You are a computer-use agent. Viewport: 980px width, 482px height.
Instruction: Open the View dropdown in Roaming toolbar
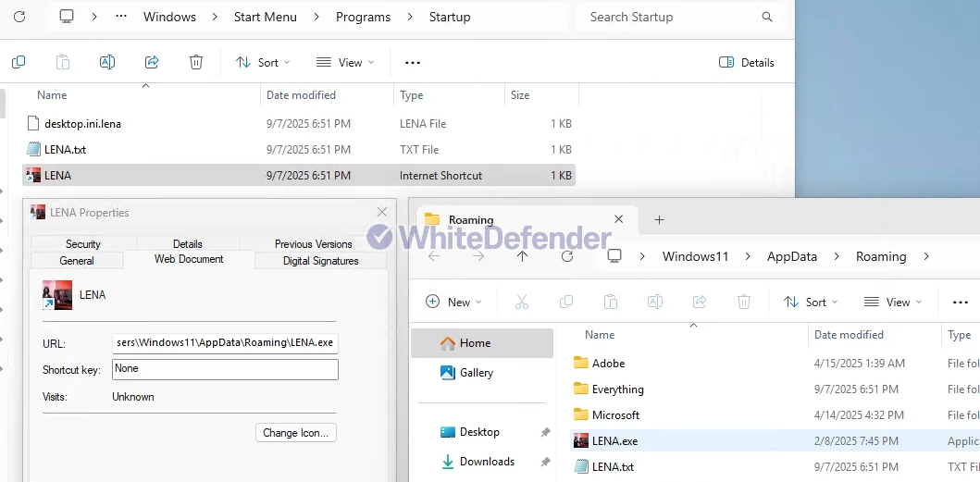893,302
